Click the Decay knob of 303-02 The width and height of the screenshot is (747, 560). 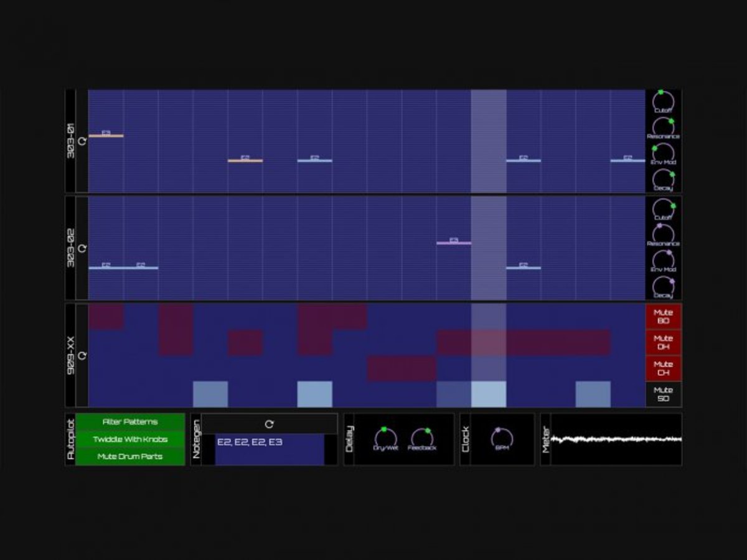[x=663, y=286]
